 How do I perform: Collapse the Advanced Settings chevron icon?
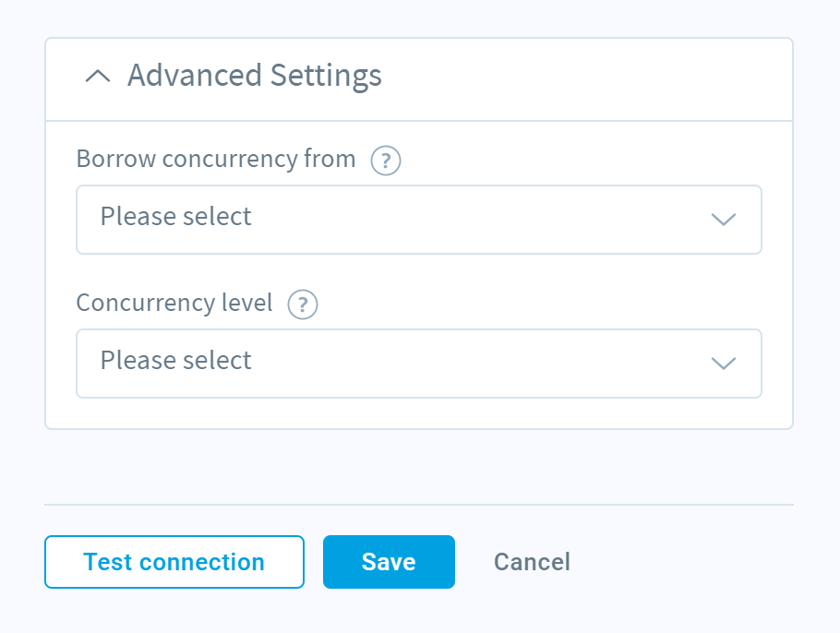[98, 76]
